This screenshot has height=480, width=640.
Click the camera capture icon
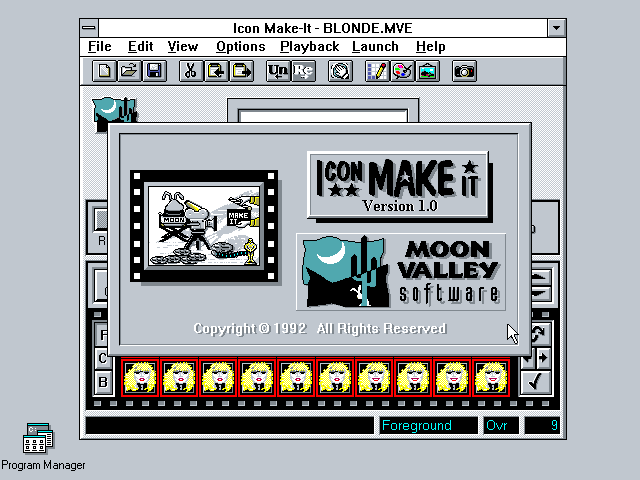464,71
